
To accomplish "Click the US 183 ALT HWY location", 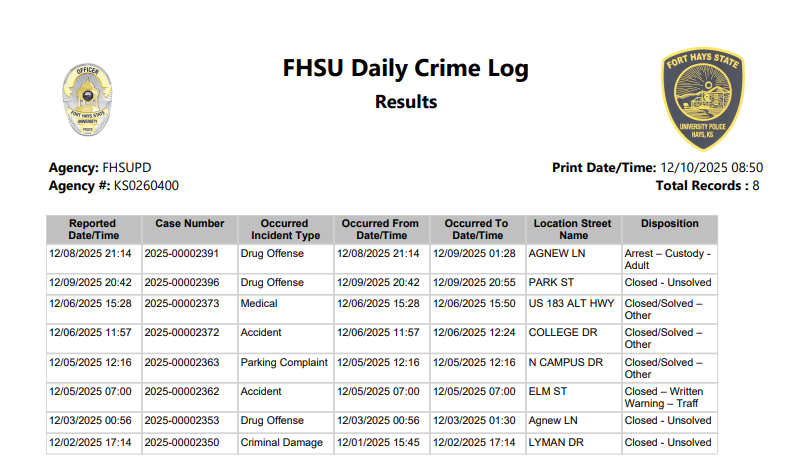I will 570,304.
